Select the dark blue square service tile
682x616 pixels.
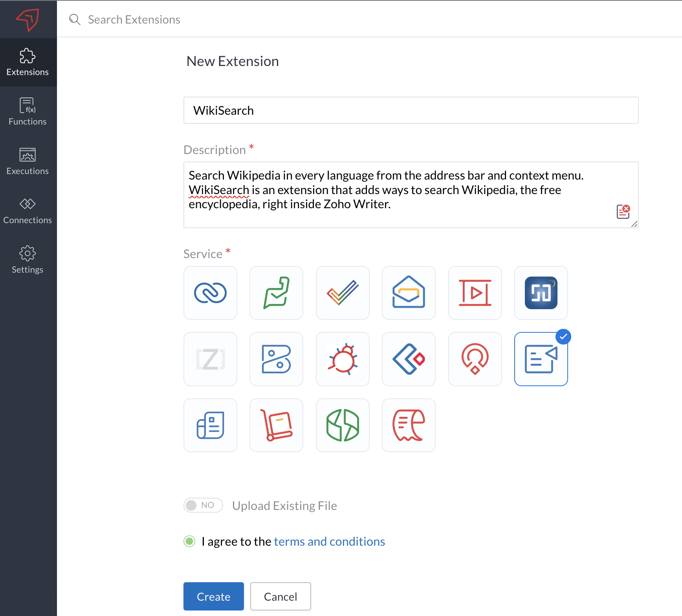coord(541,293)
